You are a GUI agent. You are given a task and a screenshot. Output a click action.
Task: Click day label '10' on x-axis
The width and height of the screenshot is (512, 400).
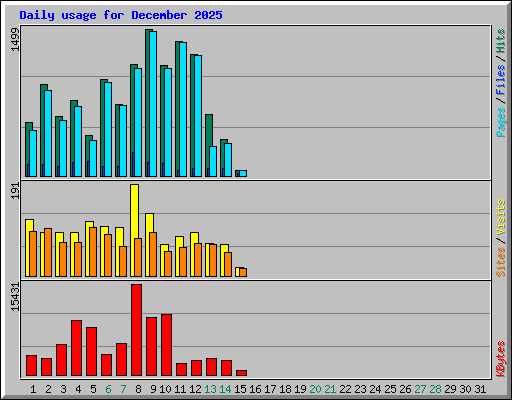[x=165, y=389]
